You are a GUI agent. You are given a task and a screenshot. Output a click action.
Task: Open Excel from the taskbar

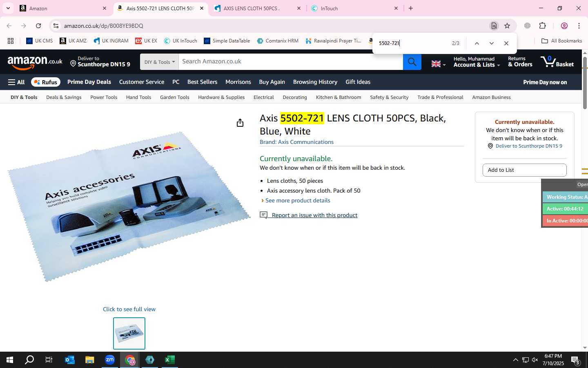tap(170, 360)
